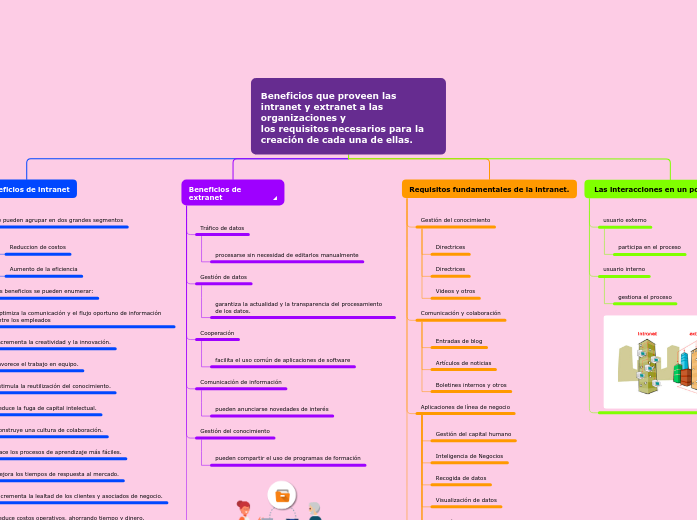This screenshot has width=697, height=520.
Task: Open the intranet/extranet buildings image
Action: (x=650, y=362)
